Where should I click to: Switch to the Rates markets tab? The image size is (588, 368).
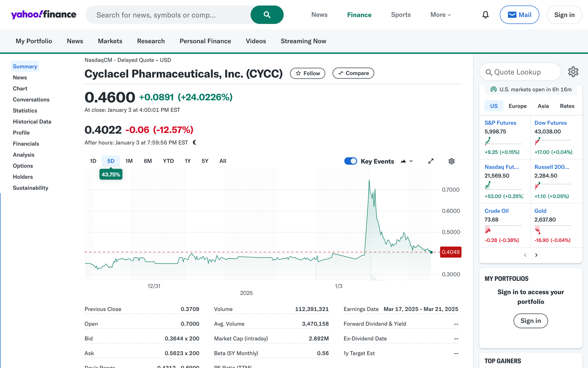[x=567, y=106]
